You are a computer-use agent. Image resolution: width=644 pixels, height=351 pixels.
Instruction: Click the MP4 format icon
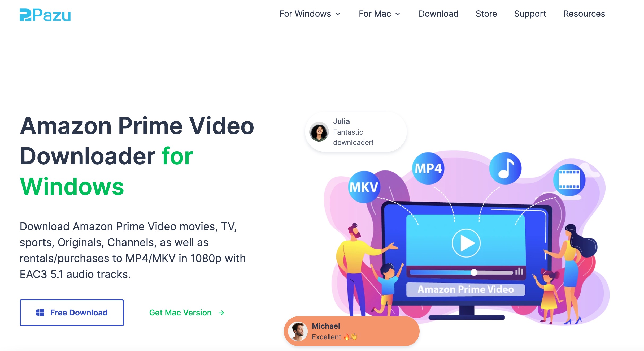[429, 169]
